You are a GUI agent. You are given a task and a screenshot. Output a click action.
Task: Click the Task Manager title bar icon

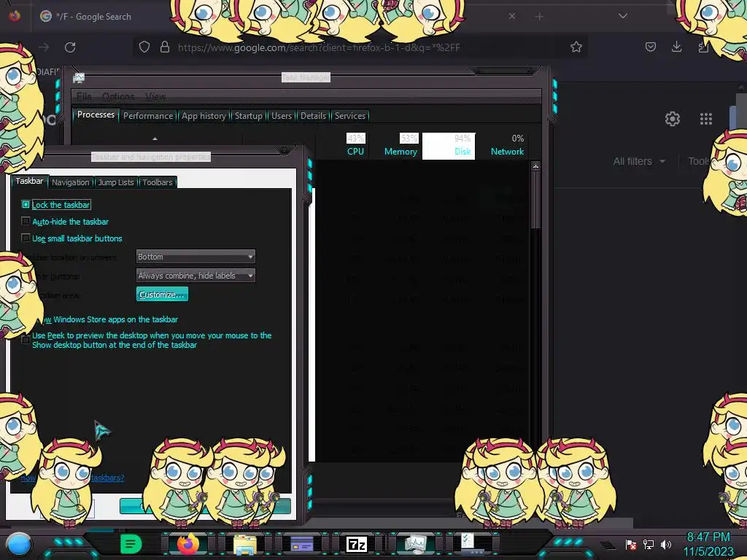[x=79, y=78]
